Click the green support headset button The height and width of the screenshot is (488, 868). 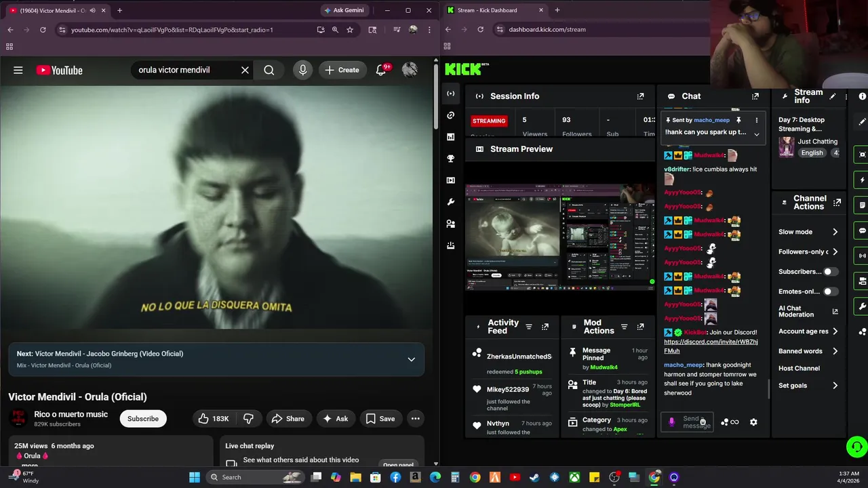tap(856, 447)
